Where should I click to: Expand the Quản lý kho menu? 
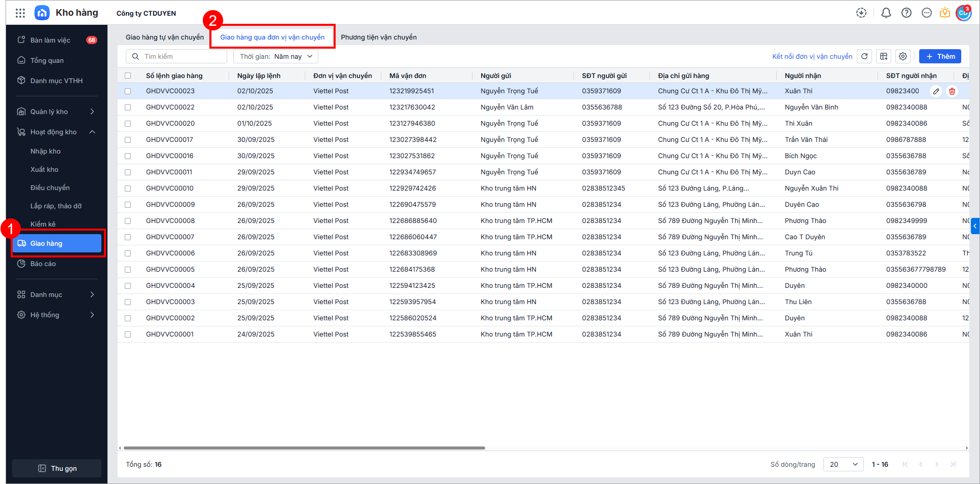point(56,111)
